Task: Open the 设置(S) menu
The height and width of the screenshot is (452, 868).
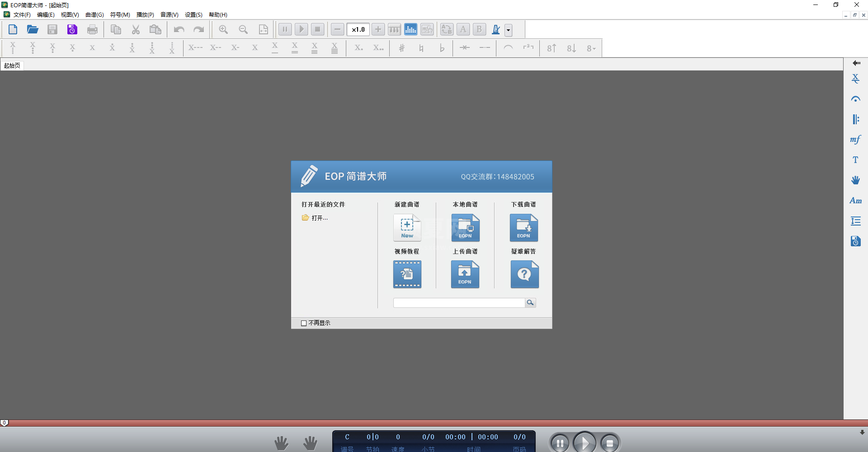Action: (193, 15)
